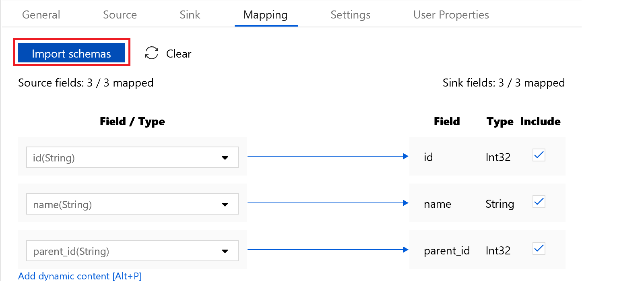Switch to the General tab
The image size is (644, 281).
click(x=41, y=15)
